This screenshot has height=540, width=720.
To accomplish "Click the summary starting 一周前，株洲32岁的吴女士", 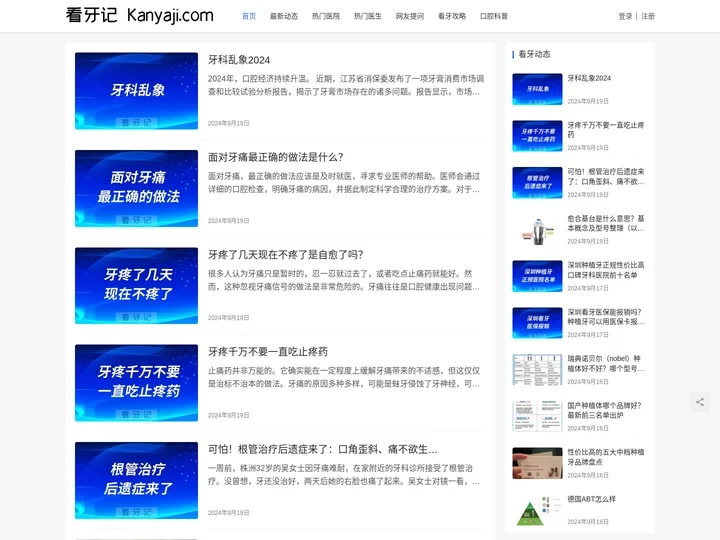I will pos(344,474).
